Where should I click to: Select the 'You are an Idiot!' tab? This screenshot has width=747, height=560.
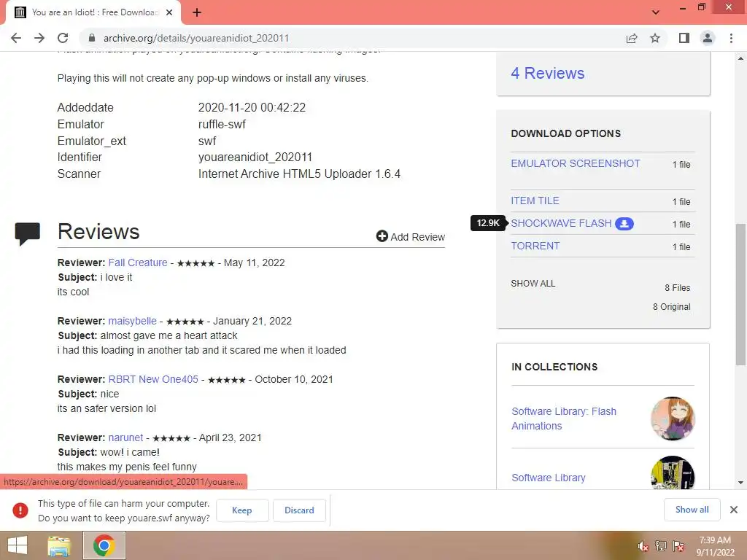[x=93, y=12]
